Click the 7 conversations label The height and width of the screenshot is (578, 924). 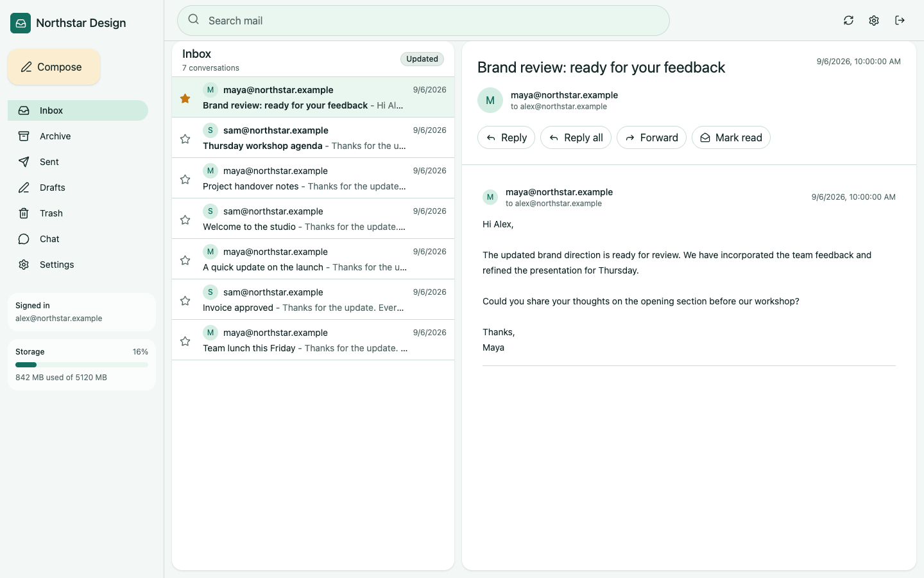click(210, 68)
